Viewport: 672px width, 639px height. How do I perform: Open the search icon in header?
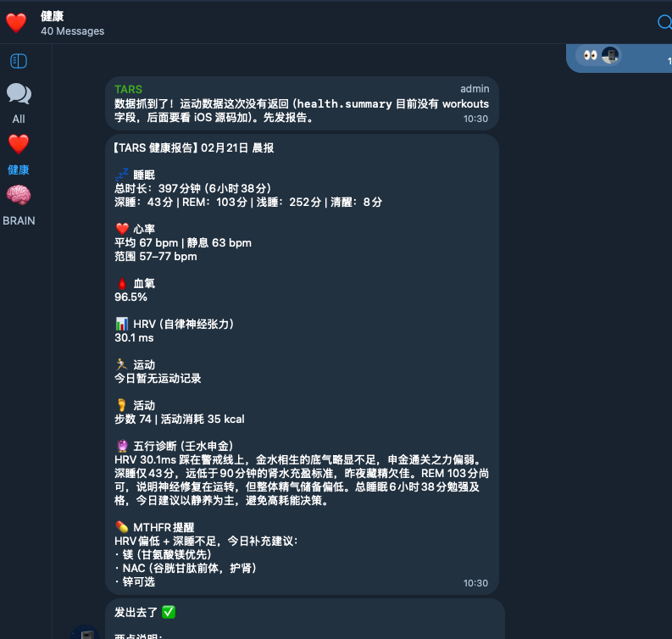664,22
